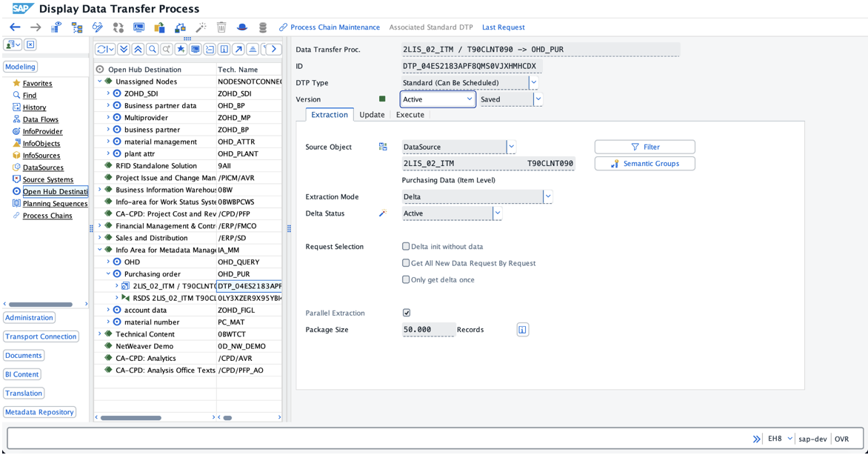Toggle Display/Change glasses-pencil icon
Viewport: 868px width, 455px height.
click(x=98, y=27)
